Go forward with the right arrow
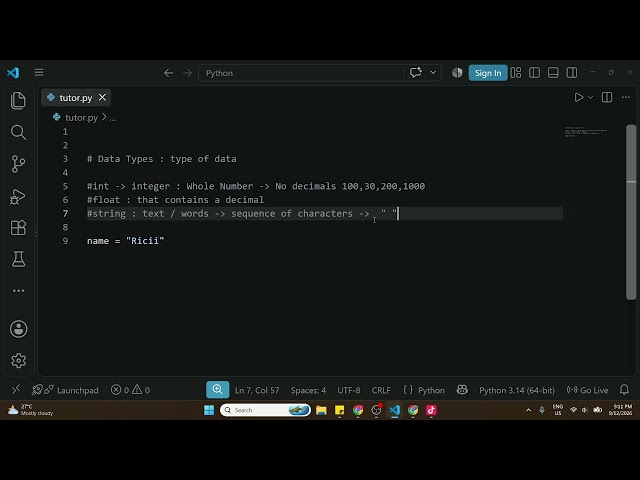 point(187,73)
